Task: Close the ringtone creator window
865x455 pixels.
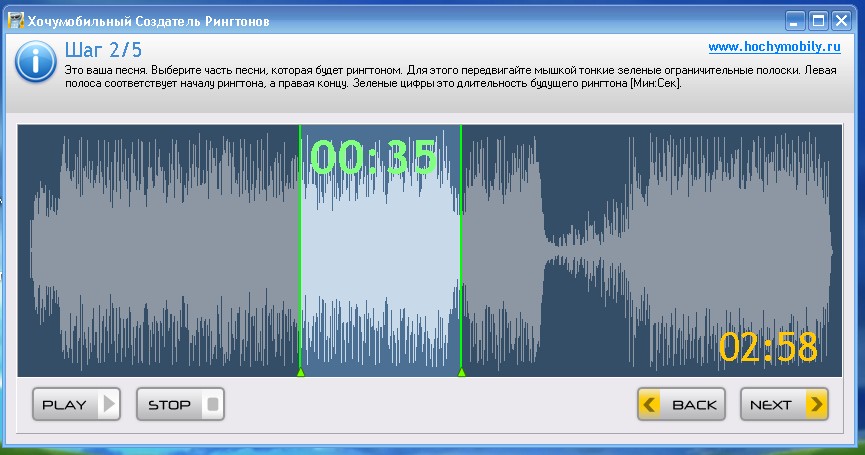Action: (841, 22)
